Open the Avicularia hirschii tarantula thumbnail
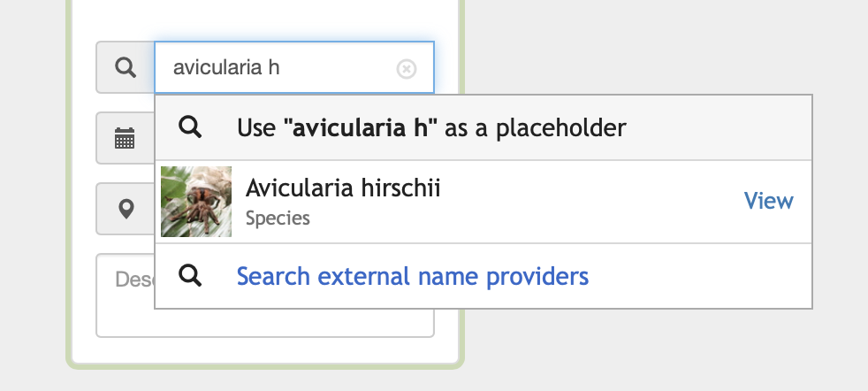The image size is (868, 391). pos(196,202)
